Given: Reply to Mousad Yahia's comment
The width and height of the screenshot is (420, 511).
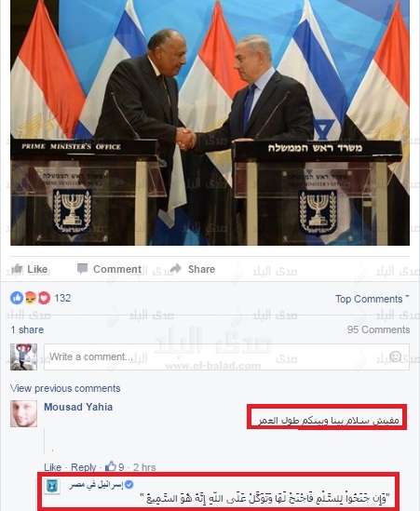Looking at the screenshot, I should coord(84,467).
